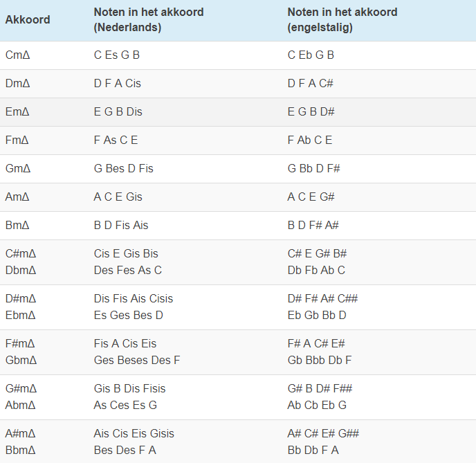
Task: Click the English notes "G Bb D F#"
Action: click(x=313, y=169)
